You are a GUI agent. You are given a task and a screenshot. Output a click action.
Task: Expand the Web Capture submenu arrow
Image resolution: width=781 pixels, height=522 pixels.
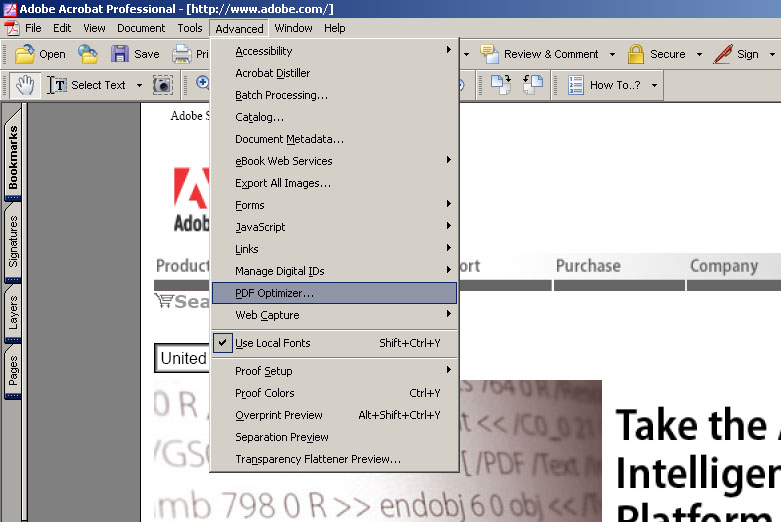(x=449, y=314)
